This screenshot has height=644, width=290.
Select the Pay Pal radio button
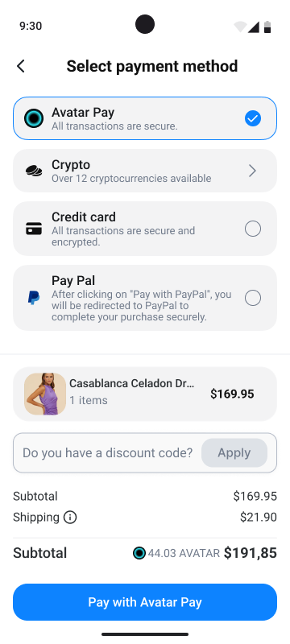point(253,298)
